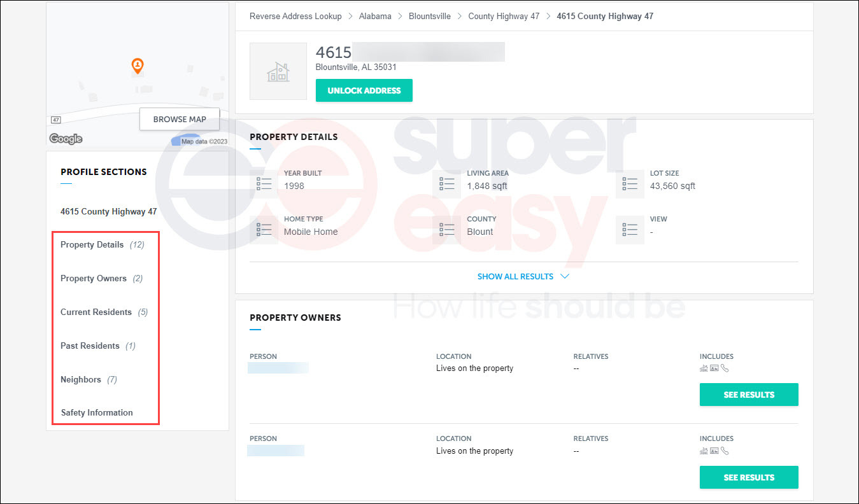Viewport: 859px width, 504px height.
Task: Click the '43,560 sqft' lot size value
Action: pyautogui.click(x=672, y=186)
